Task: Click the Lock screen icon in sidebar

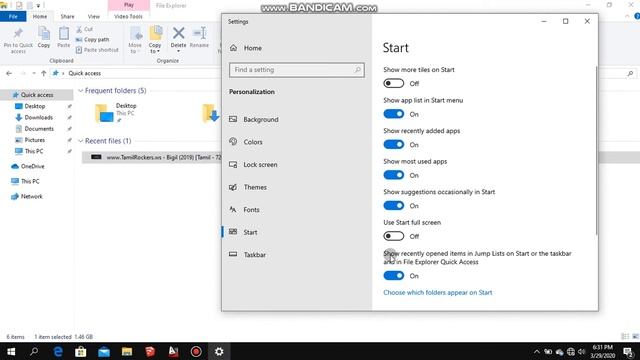Action: (x=233, y=164)
